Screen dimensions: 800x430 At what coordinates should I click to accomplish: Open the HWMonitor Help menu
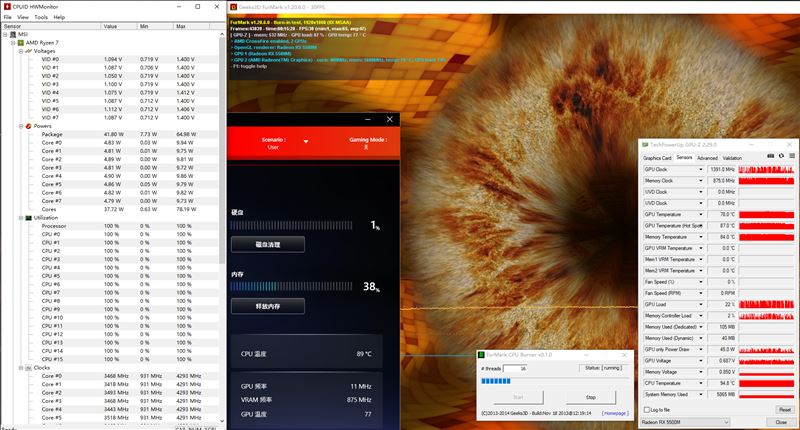59,17
